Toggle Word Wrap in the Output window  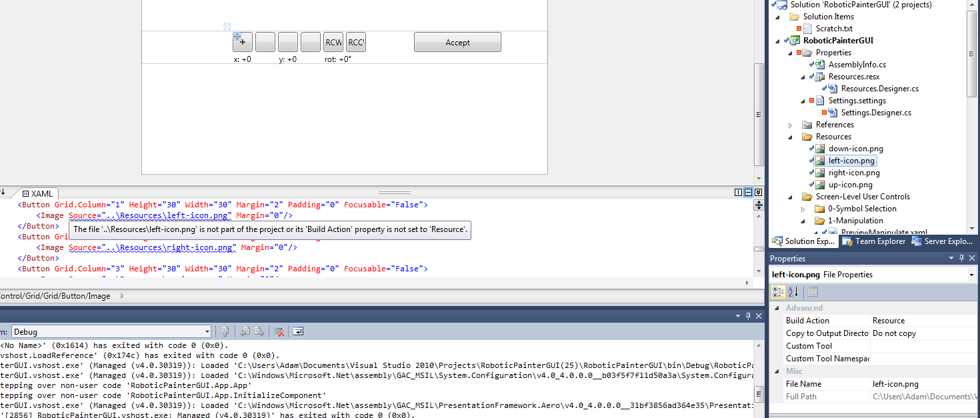click(298, 331)
